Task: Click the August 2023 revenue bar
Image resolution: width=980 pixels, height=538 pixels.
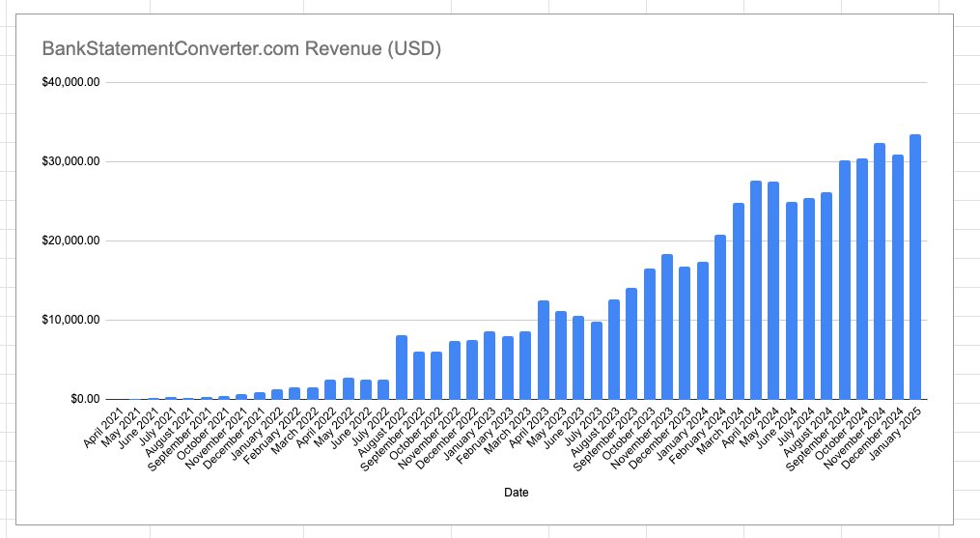Action: pyautogui.click(x=614, y=349)
